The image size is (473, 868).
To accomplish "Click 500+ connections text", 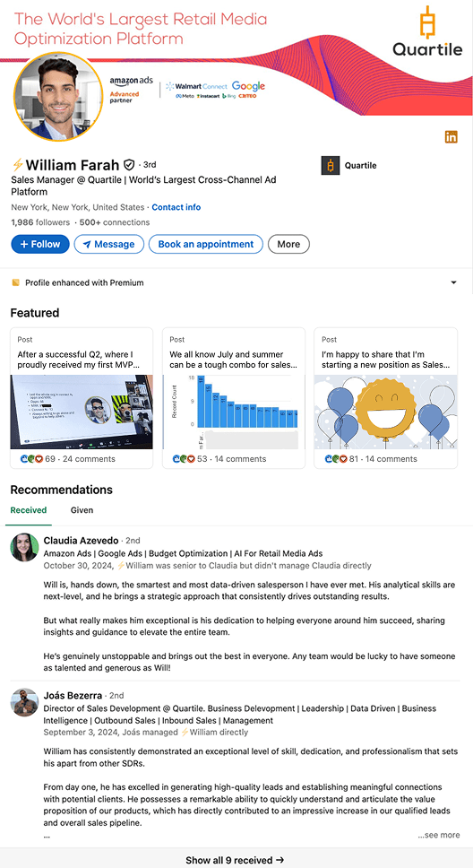I will click(115, 222).
